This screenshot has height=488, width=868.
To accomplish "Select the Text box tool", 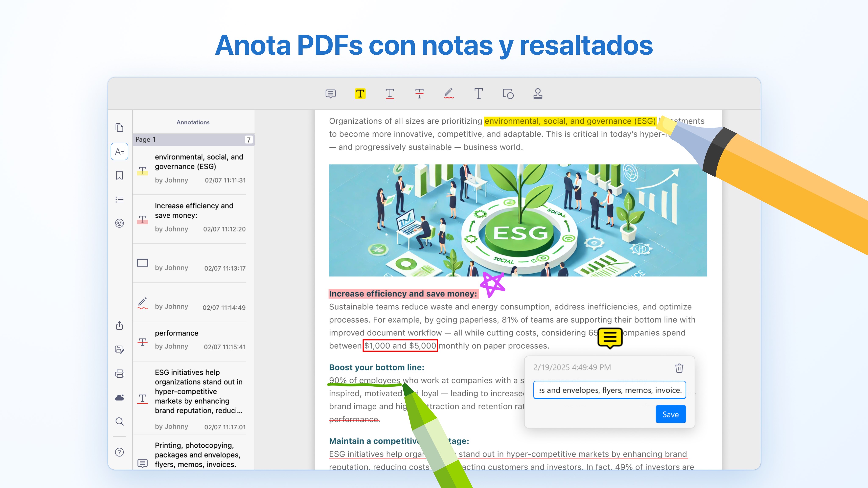I will [x=478, y=94].
